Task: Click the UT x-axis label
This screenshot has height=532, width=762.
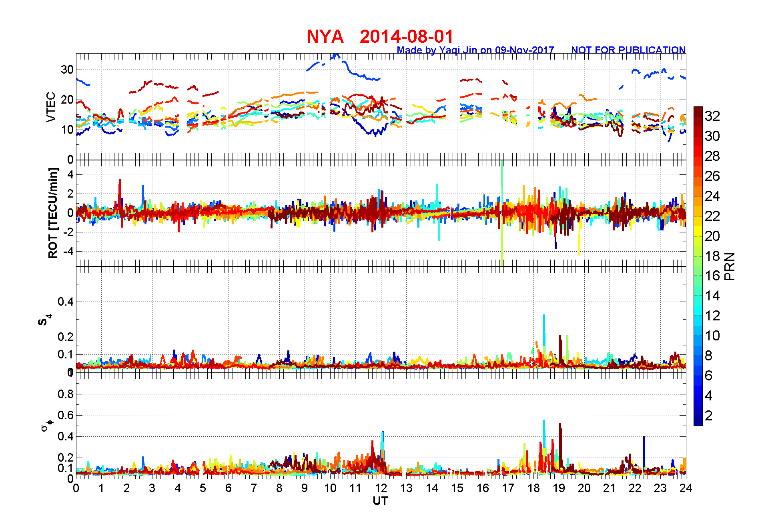Action: point(380,501)
